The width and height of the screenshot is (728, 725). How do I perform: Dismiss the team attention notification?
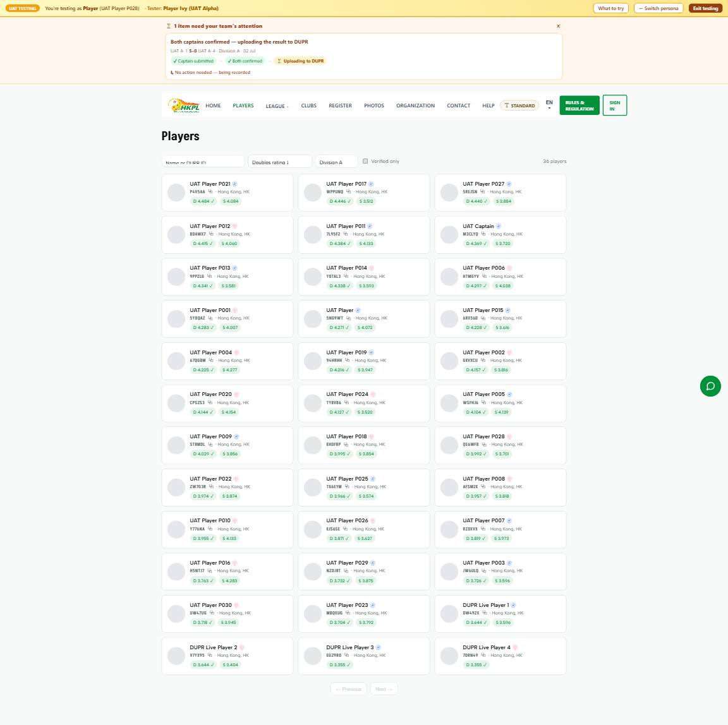click(558, 26)
